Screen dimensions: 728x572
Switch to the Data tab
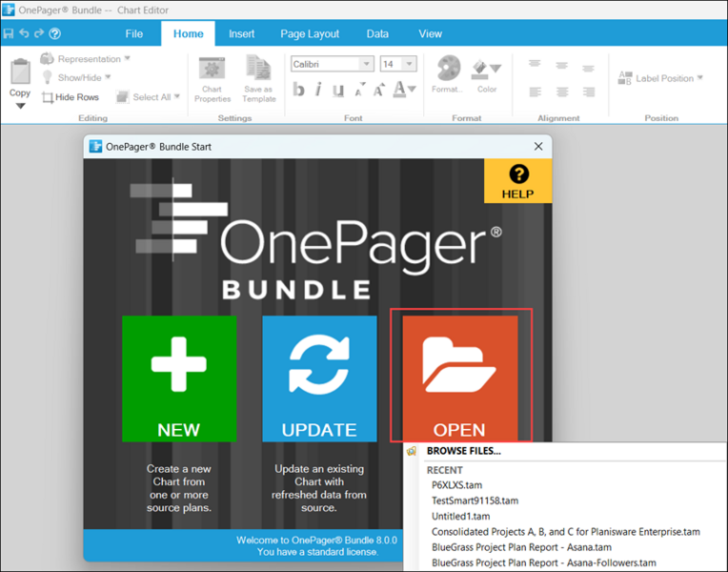(x=377, y=34)
